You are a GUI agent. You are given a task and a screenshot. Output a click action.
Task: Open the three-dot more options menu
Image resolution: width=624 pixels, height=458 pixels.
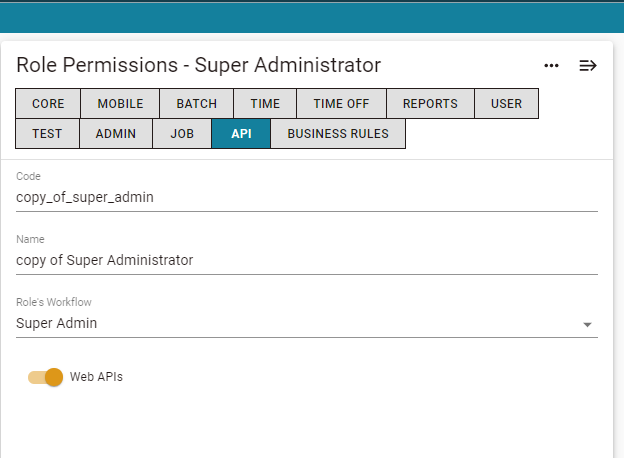pyautogui.click(x=551, y=66)
